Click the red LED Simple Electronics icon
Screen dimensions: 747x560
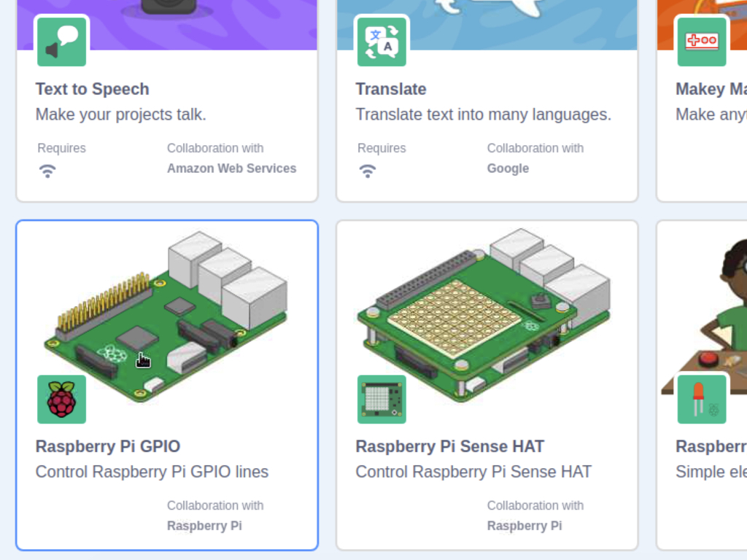tap(702, 399)
